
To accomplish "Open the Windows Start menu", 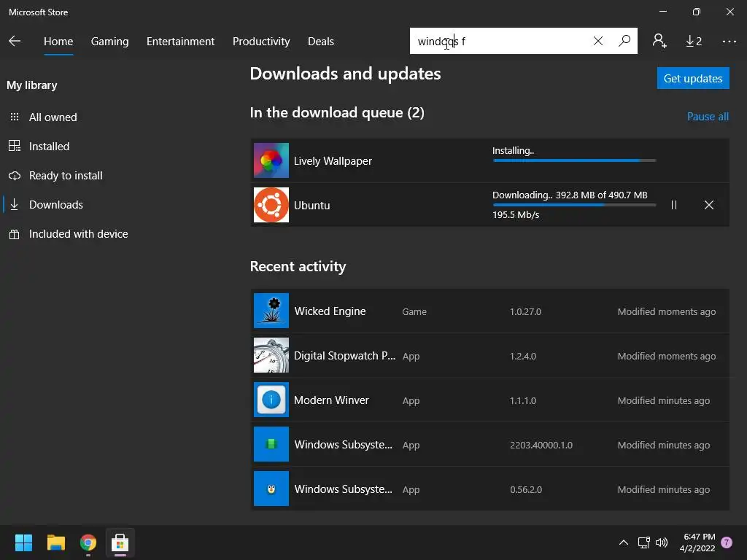I will tap(23, 542).
